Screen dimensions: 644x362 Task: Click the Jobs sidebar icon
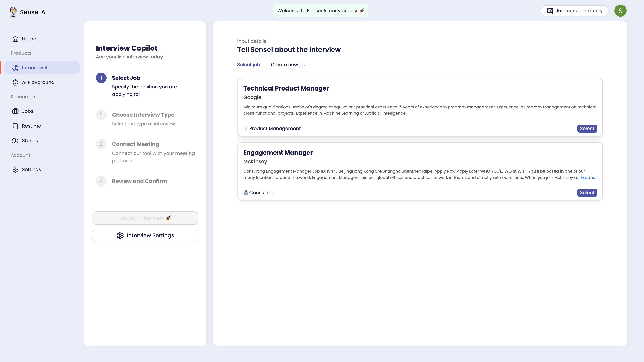pos(15,111)
